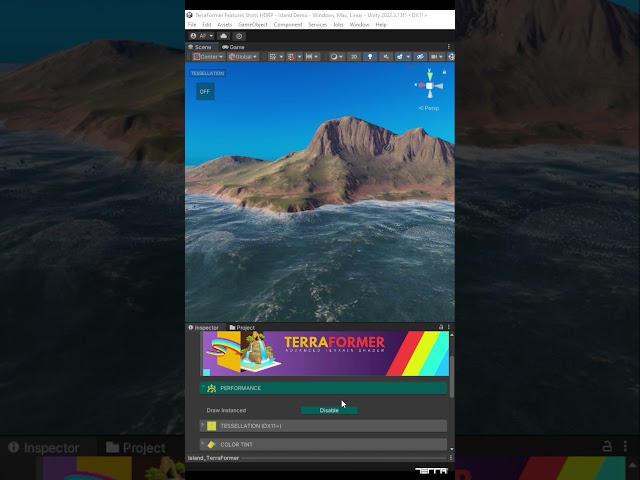This screenshot has width=640, height=480.
Task: Toggle scene effects icon
Action: pyautogui.click(x=400, y=57)
